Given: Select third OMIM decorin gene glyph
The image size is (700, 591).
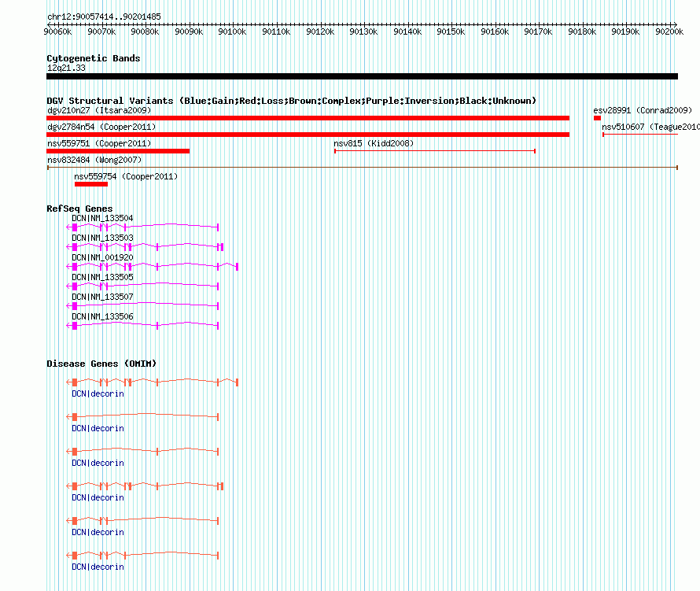Looking at the screenshot, I should 142,452.
